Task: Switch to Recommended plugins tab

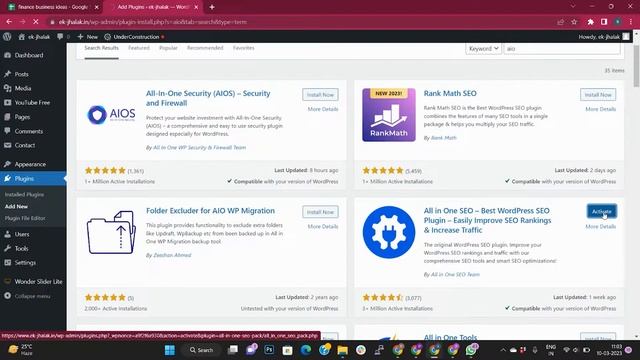Action: coord(205,48)
